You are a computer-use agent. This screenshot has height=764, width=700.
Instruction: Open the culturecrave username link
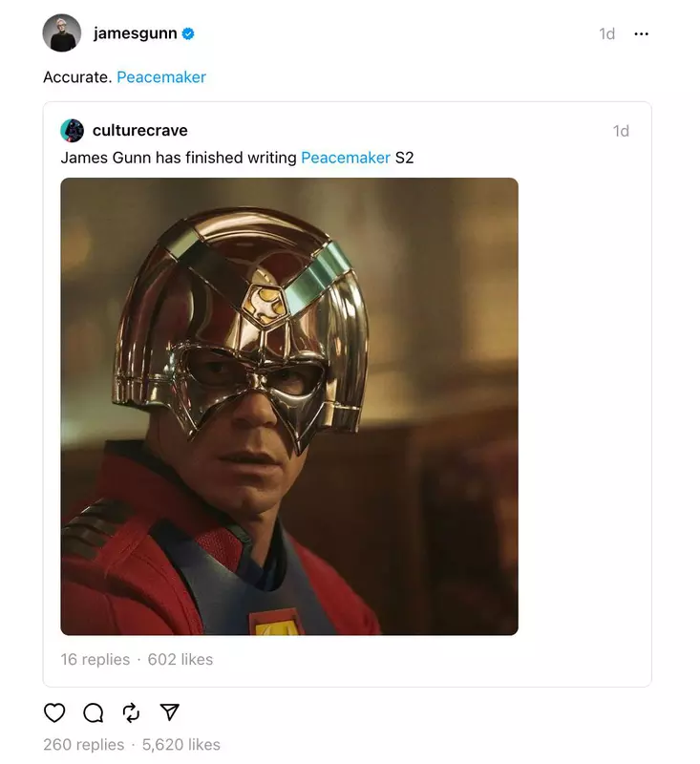click(x=139, y=131)
